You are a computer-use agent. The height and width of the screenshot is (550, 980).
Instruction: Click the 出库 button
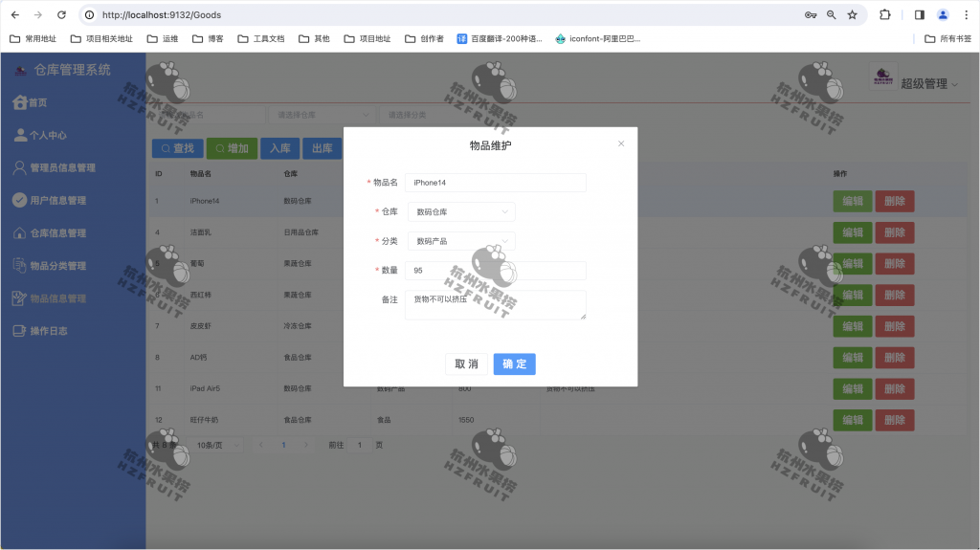tap(322, 149)
